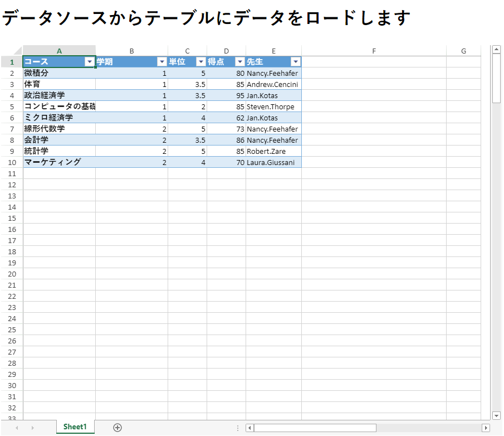
Task: Click the horizontal scrollbar right arrow
Action: [x=486, y=428]
